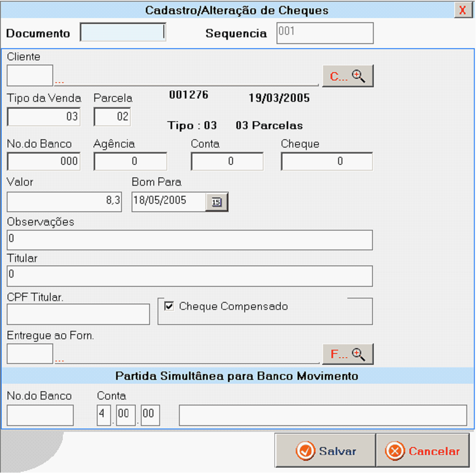476x473 pixels.
Task: Edit the Valor amount field
Action: click(x=64, y=202)
